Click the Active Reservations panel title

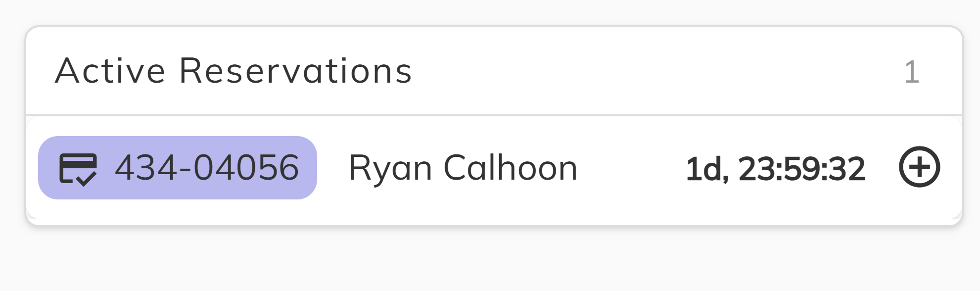pos(233,71)
